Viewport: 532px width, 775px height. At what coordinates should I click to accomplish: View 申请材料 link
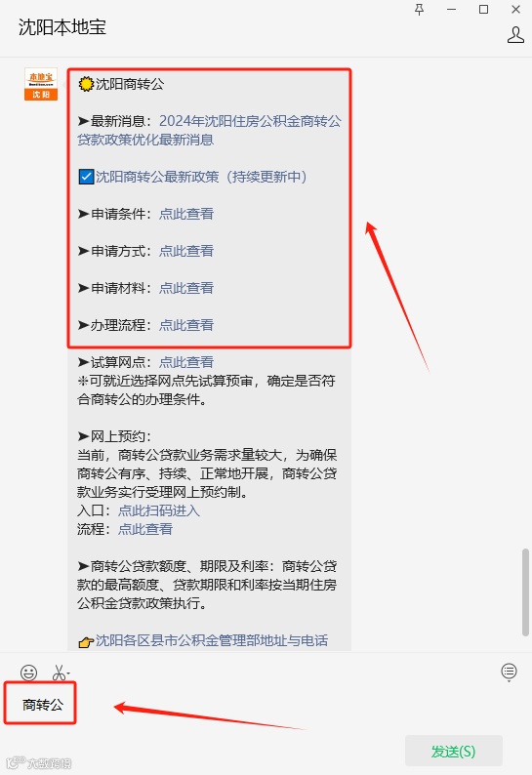pos(185,288)
